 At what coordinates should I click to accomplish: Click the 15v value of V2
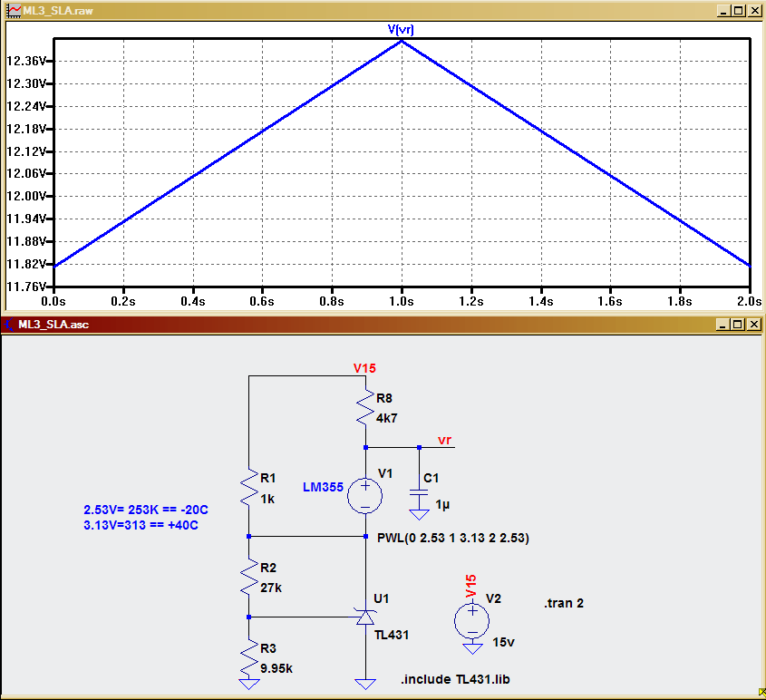[x=503, y=642]
